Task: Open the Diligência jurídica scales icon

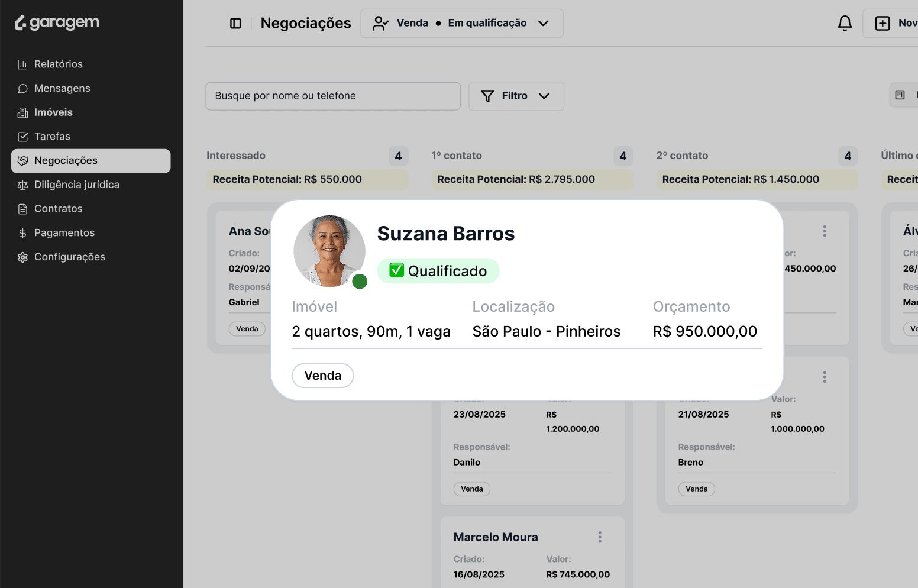Action: click(22, 184)
